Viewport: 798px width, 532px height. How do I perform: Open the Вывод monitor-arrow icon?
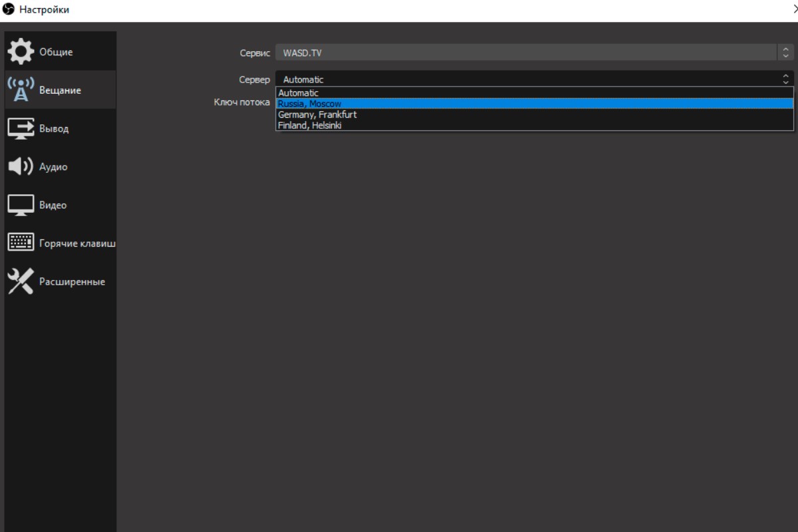[x=21, y=128]
